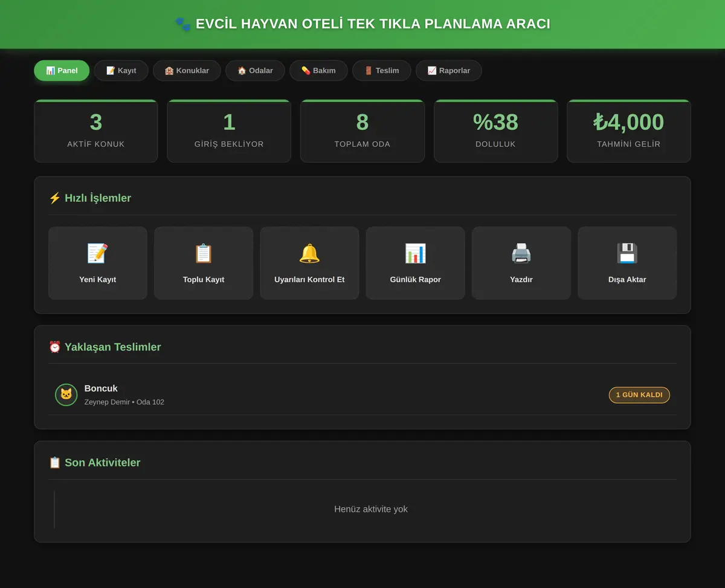Click the paw icon in header
Image resolution: width=725 pixels, height=588 pixels.
tap(182, 24)
